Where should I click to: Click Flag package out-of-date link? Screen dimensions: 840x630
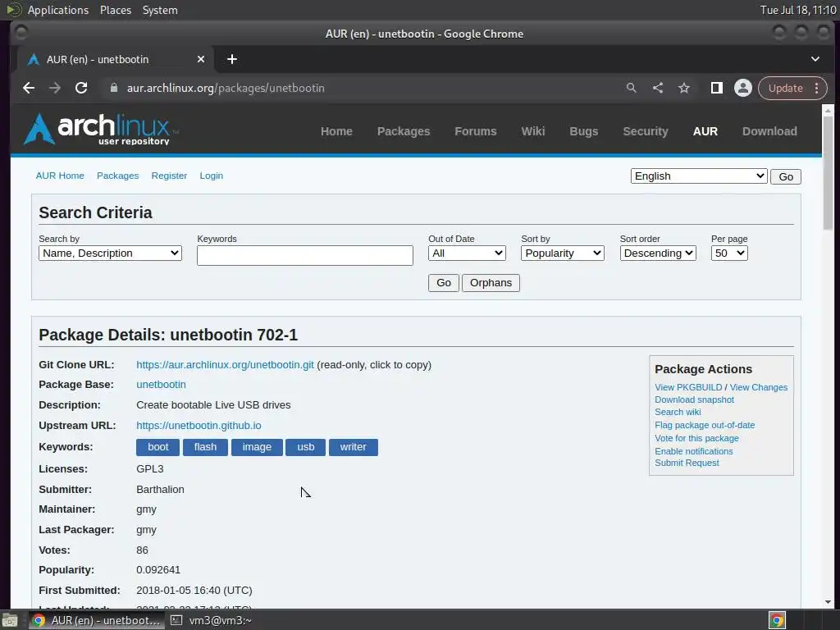705,425
